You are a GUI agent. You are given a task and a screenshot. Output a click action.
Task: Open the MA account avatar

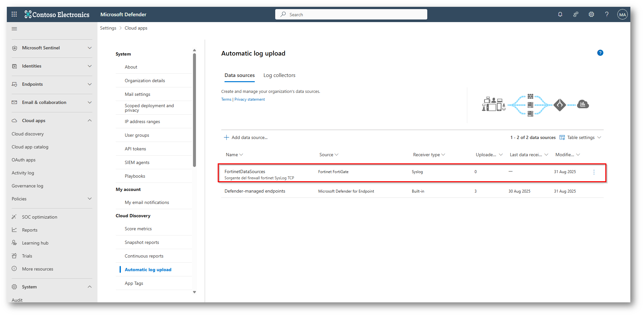pyautogui.click(x=622, y=14)
